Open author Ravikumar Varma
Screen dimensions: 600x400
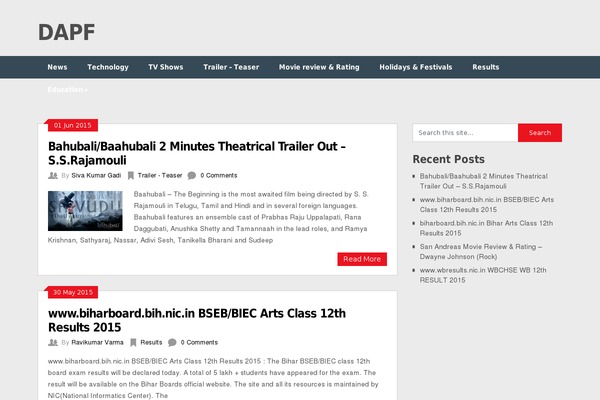point(98,342)
